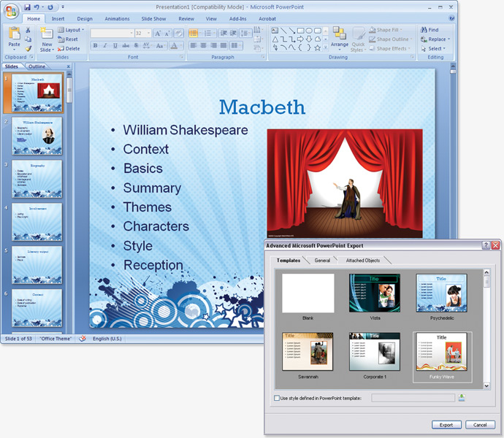The width and height of the screenshot is (504, 438).
Task: Switch to the Design ribbon tab
Action: [x=85, y=19]
